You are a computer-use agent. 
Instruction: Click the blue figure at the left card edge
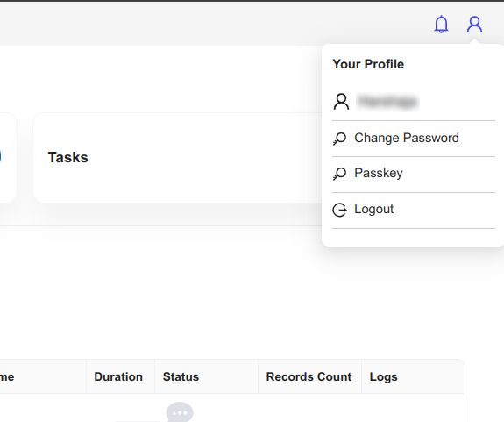point(1,157)
